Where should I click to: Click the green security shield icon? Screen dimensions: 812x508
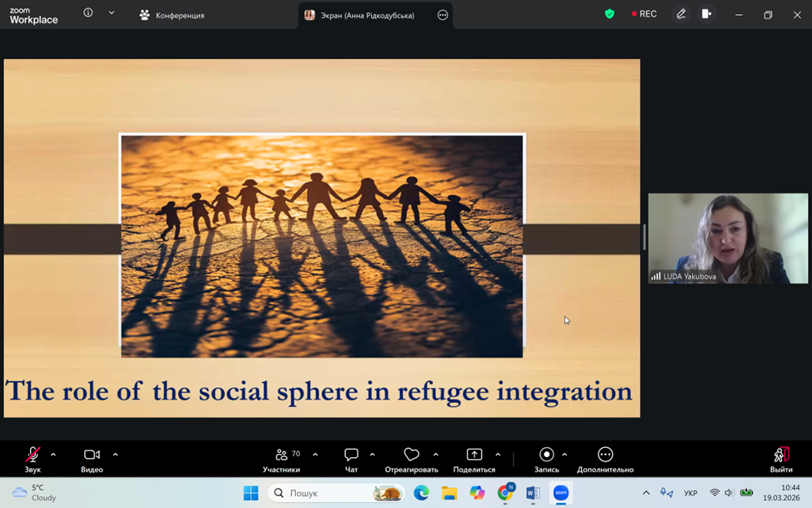point(609,14)
